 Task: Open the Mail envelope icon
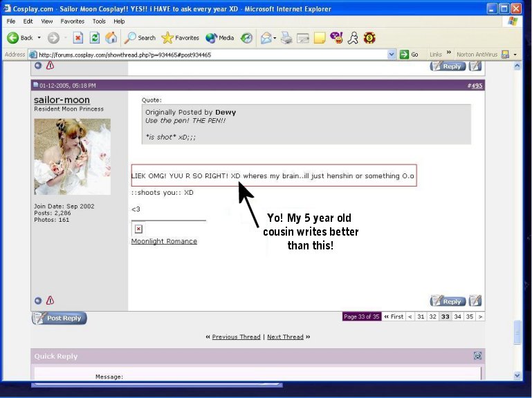(x=266, y=38)
